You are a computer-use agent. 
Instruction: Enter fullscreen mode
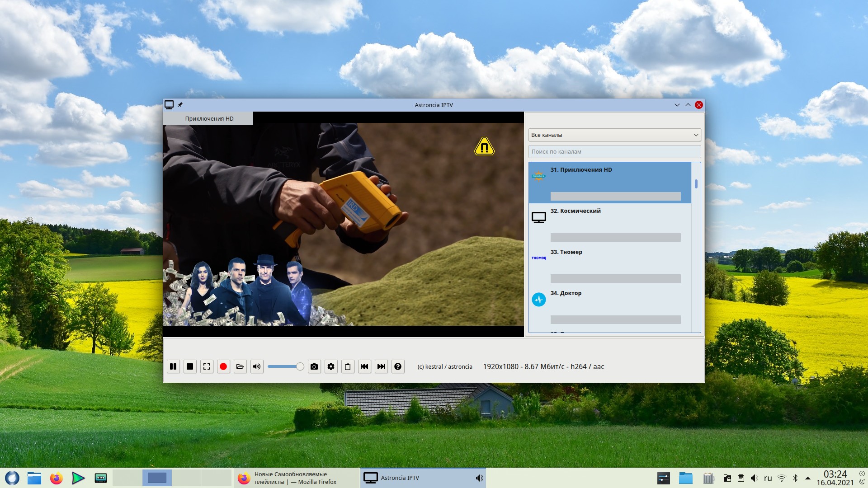coord(207,366)
